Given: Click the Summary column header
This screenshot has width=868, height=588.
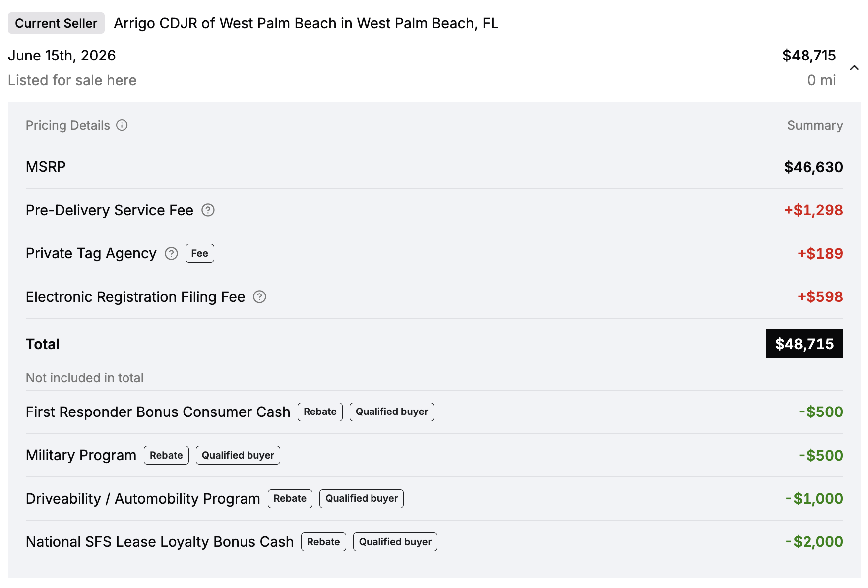Looking at the screenshot, I should (815, 125).
